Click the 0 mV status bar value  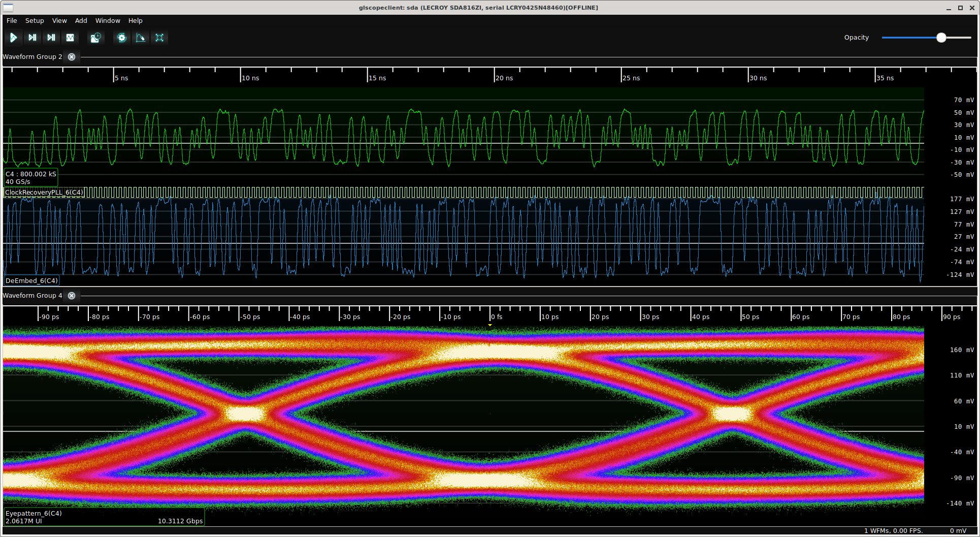coord(958,531)
